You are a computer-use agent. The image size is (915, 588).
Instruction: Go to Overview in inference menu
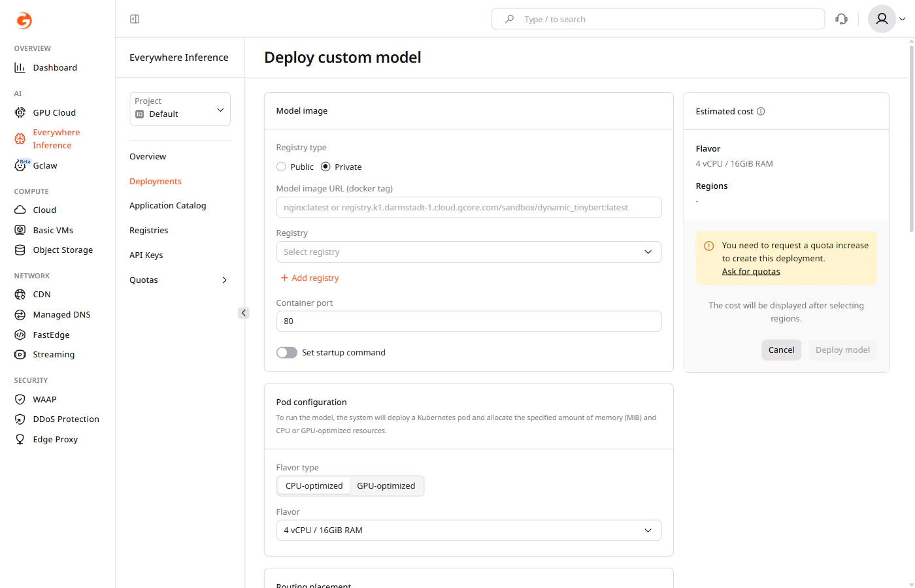click(x=148, y=156)
